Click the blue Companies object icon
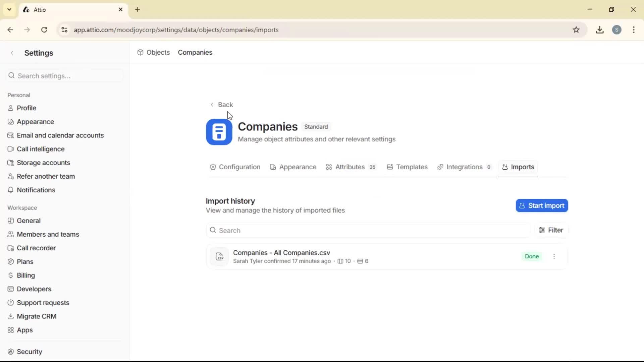 pyautogui.click(x=219, y=132)
